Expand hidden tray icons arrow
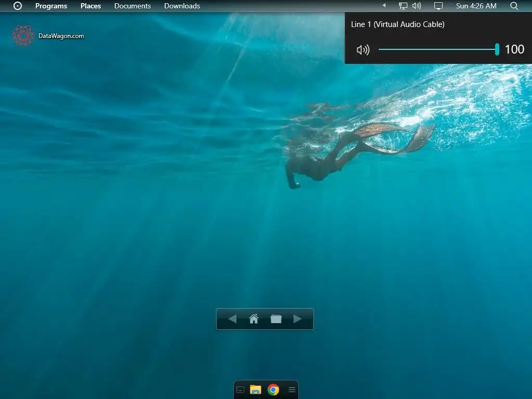Screen dimensions: 532x399 tap(384, 5)
